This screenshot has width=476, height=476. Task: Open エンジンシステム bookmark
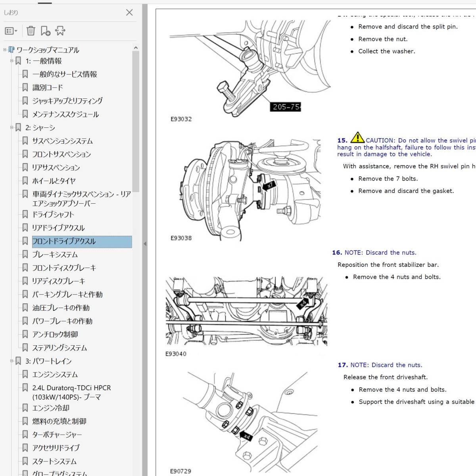[x=55, y=375]
